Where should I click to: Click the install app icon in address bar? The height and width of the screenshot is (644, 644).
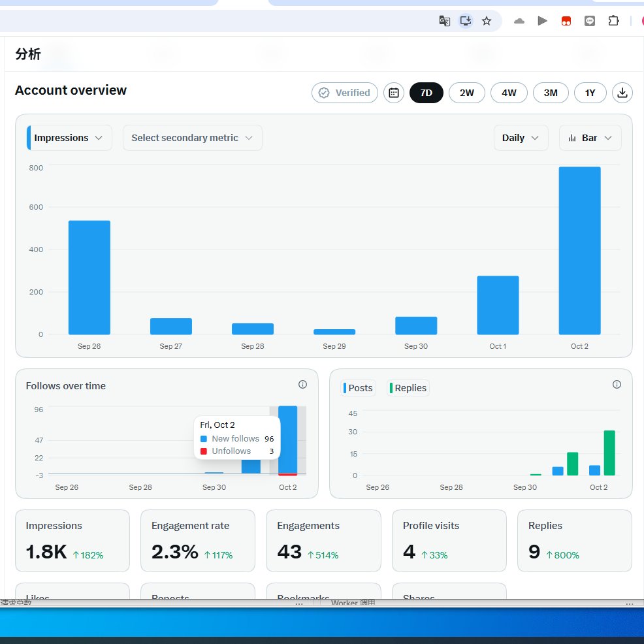(x=465, y=21)
